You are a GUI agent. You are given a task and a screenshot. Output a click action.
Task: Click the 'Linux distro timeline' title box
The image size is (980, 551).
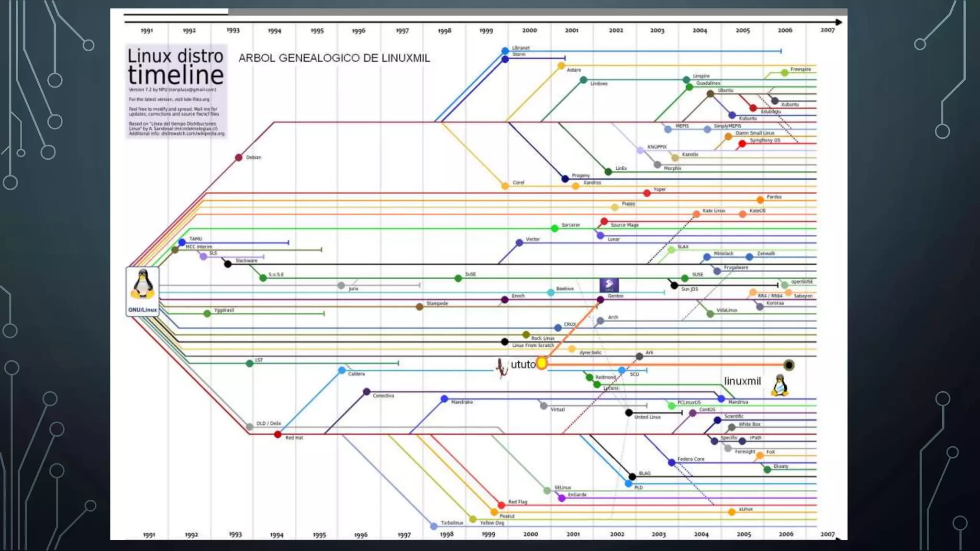coord(176,91)
